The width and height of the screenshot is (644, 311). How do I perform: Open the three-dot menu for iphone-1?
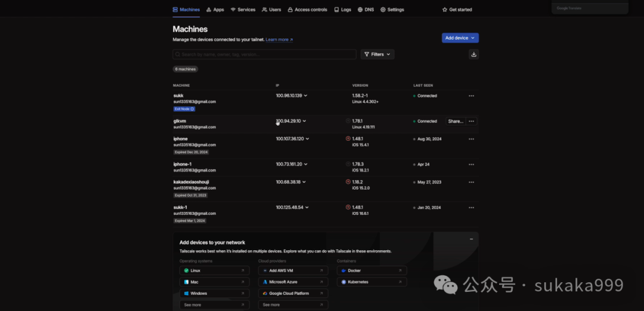point(471,165)
